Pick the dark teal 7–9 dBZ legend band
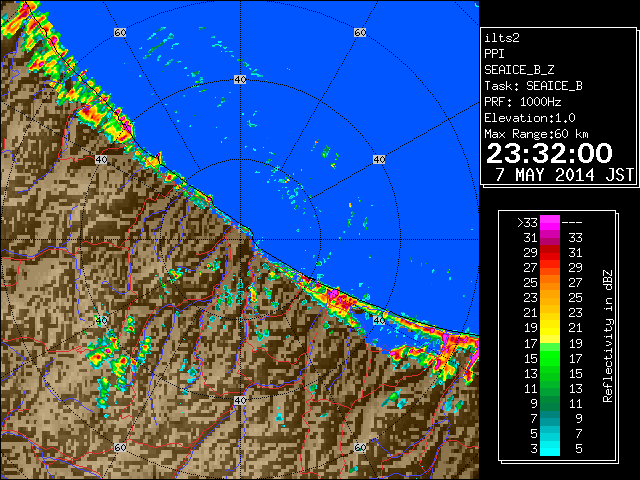The width and height of the screenshot is (640, 480). pos(550,418)
